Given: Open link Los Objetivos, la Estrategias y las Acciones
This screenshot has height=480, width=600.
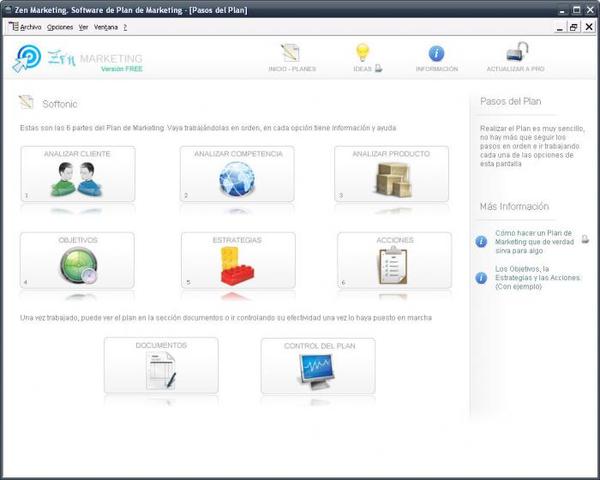Looking at the screenshot, I should [538, 278].
